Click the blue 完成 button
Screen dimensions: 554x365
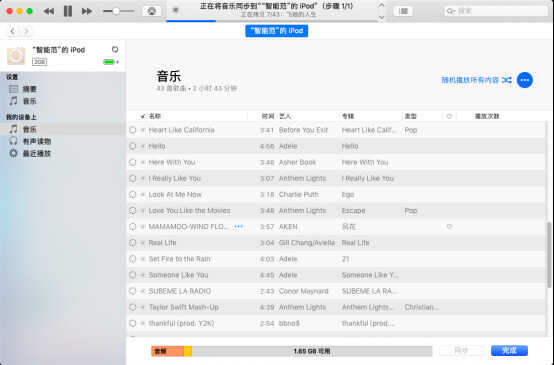coord(509,351)
